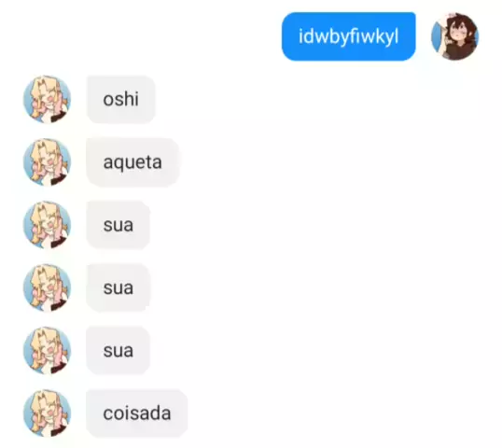Image resolution: width=502 pixels, height=448 pixels.
Task: Tap the first 'sua' message bubble
Action: [x=119, y=225]
